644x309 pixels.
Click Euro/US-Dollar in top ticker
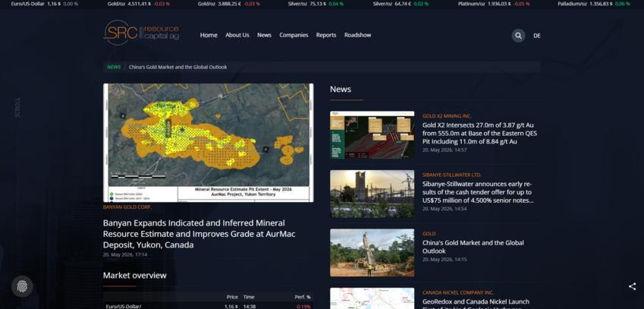click(44, 4)
